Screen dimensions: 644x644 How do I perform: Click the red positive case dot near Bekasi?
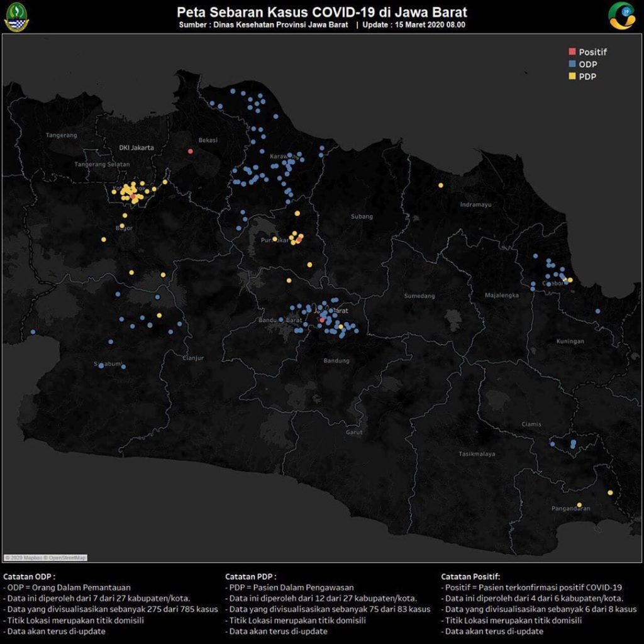point(190,151)
